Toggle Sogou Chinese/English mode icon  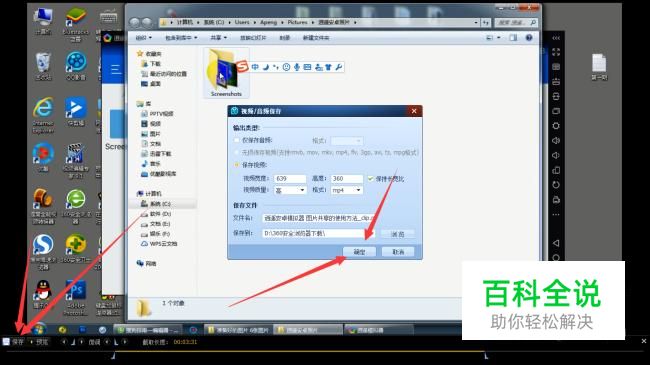tap(255, 67)
